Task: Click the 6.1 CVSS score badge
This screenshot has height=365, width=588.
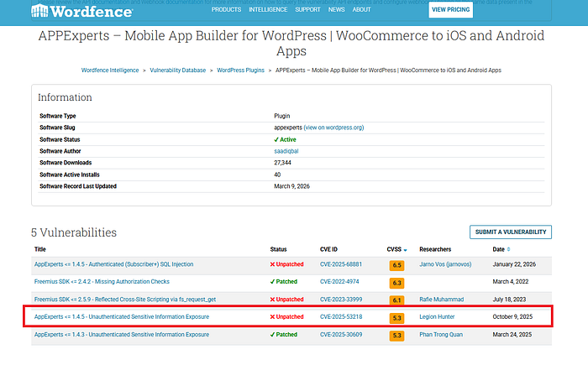Action: pos(396,300)
